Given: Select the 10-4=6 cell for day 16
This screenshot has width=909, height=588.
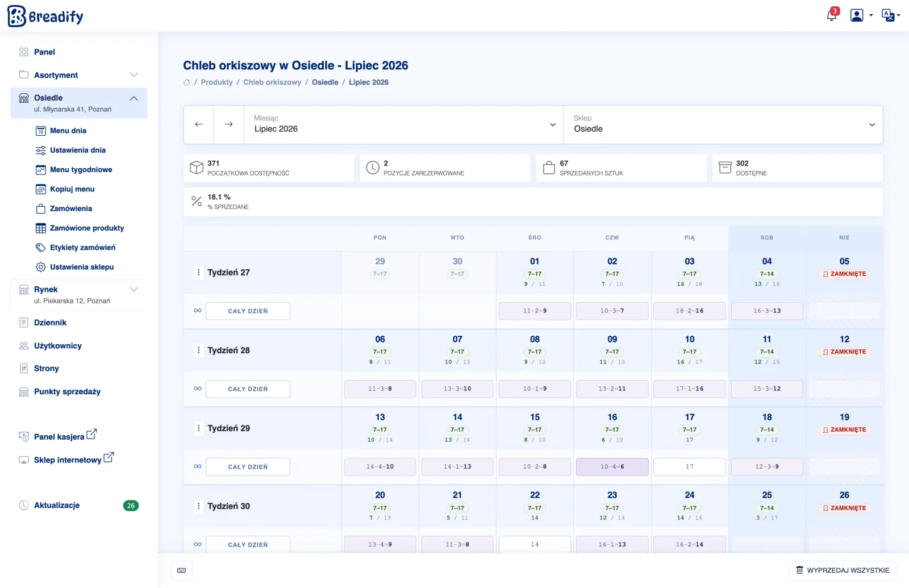Looking at the screenshot, I should coord(612,467).
